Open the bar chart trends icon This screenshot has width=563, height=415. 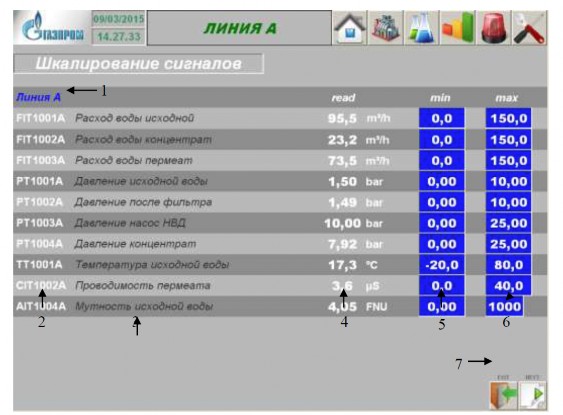pyautogui.click(x=457, y=28)
